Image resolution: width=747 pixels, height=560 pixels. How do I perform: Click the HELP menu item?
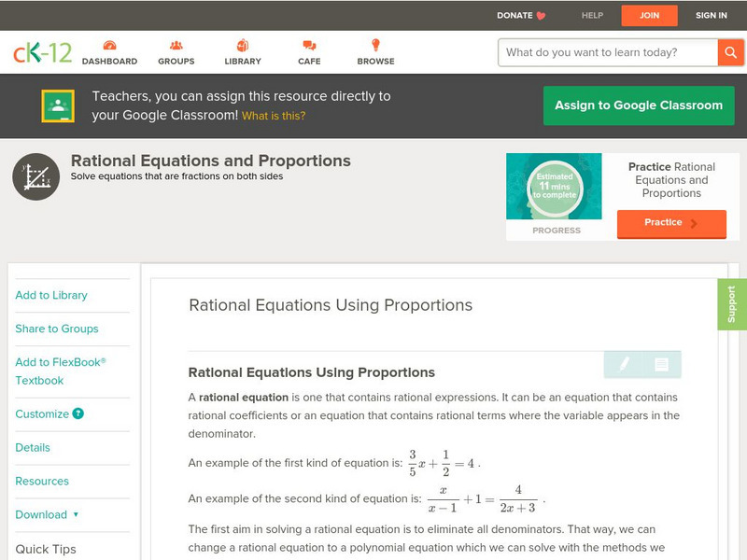[590, 15]
